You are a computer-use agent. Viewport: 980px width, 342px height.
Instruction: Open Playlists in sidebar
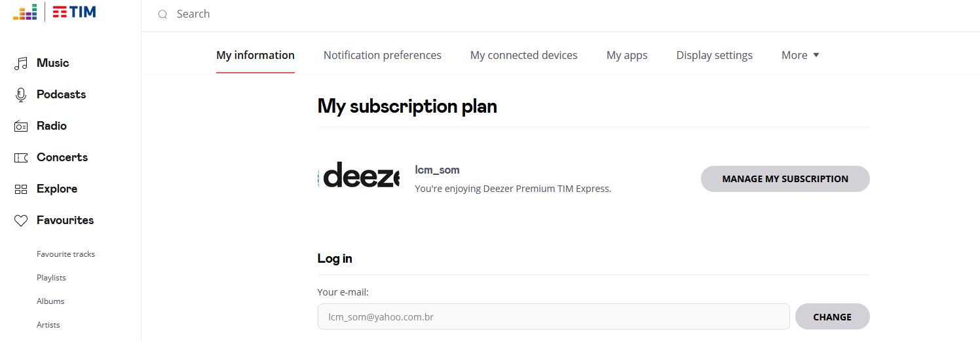pyautogui.click(x=51, y=278)
